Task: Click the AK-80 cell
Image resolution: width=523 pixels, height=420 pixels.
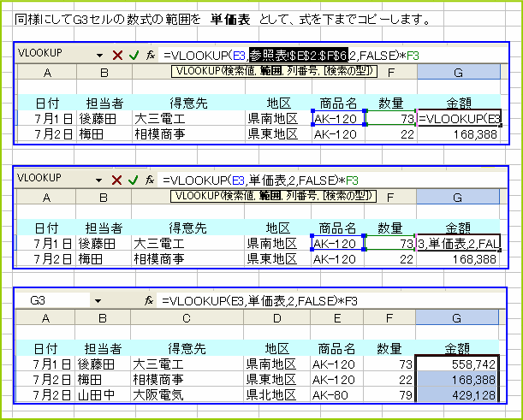Action: coord(337,395)
